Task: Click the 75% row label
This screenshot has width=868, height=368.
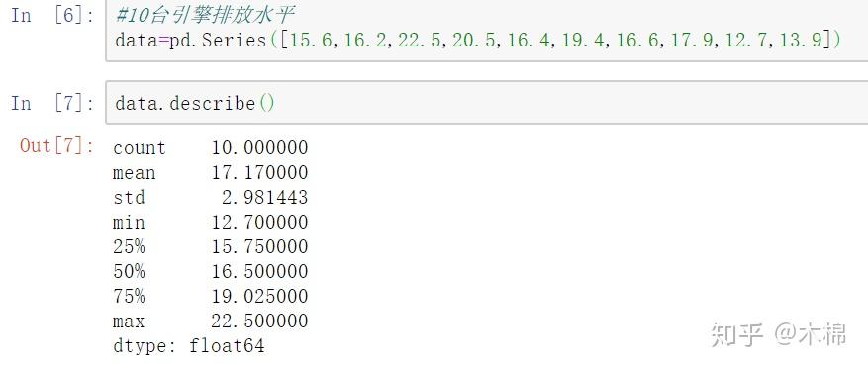Action: click(x=129, y=296)
